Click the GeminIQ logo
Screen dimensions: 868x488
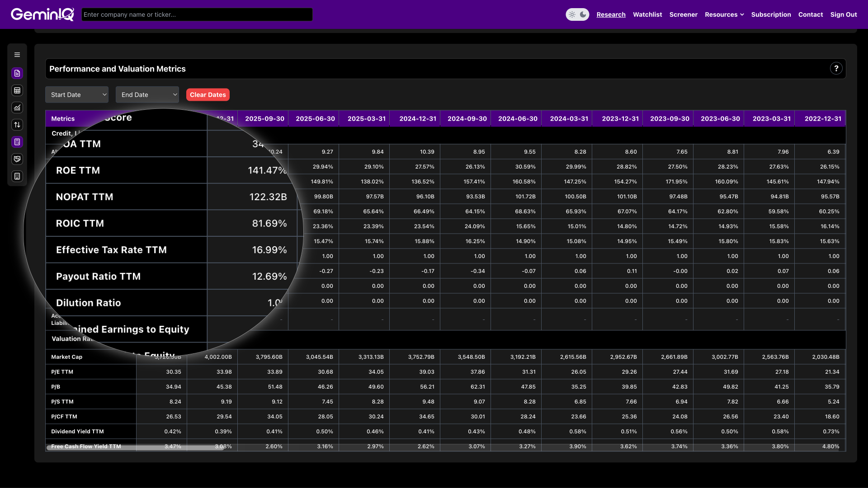tap(42, 14)
